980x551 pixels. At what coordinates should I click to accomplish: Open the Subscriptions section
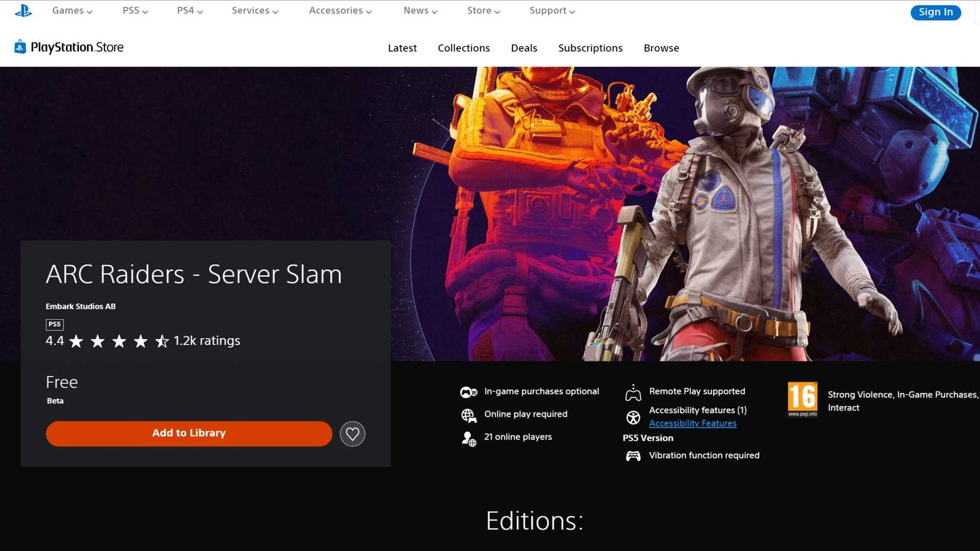(x=590, y=48)
